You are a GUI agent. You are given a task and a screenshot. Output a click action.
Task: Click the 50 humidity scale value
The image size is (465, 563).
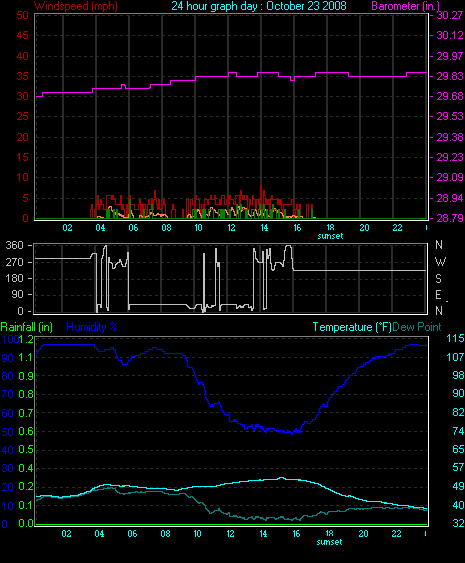tap(8, 432)
